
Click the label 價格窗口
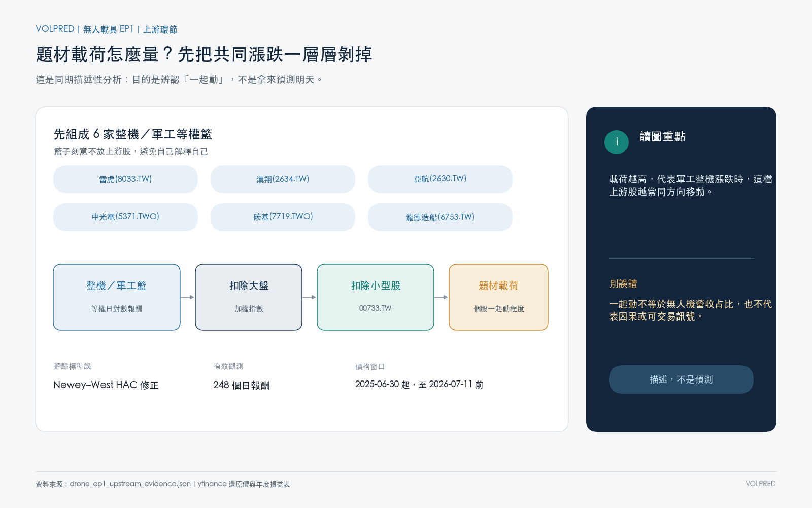tap(370, 366)
